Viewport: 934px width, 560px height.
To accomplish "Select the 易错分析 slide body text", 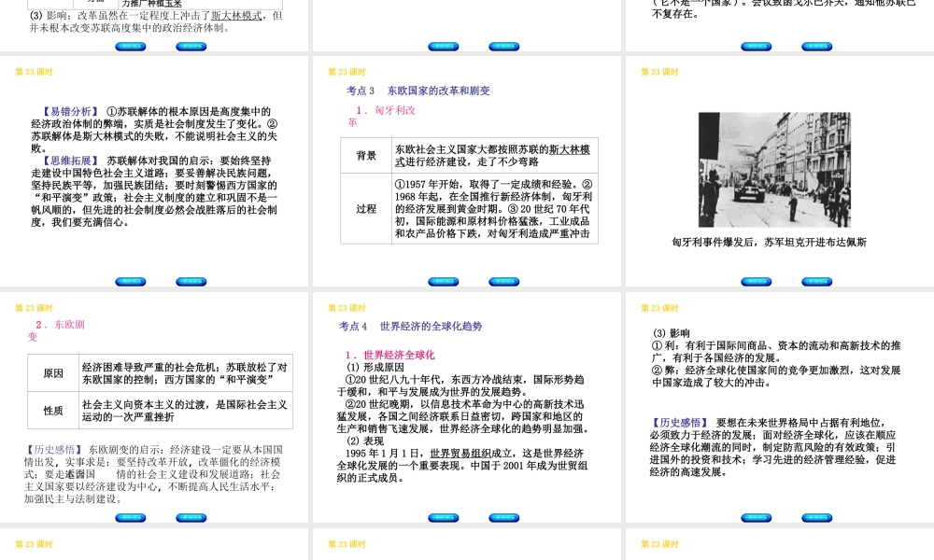I will click(x=154, y=167).
